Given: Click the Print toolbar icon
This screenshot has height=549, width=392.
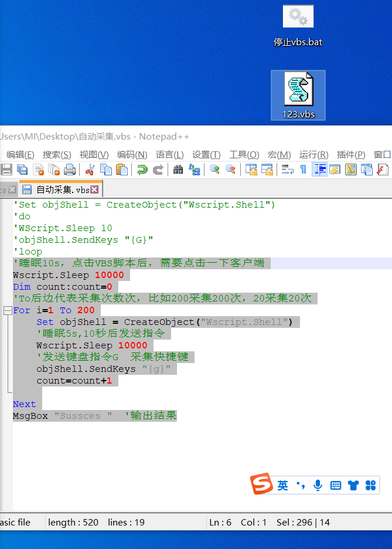Looking at the screenshot, I should coord(70,170).
